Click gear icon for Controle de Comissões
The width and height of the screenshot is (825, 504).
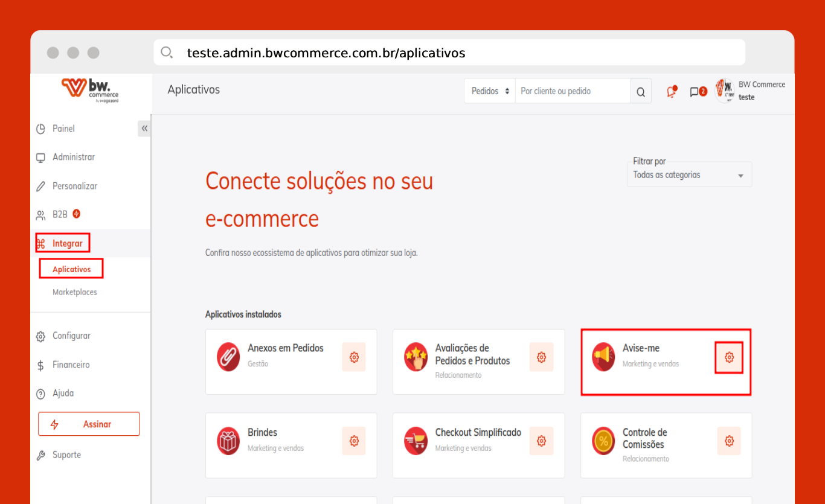[729, 441]
